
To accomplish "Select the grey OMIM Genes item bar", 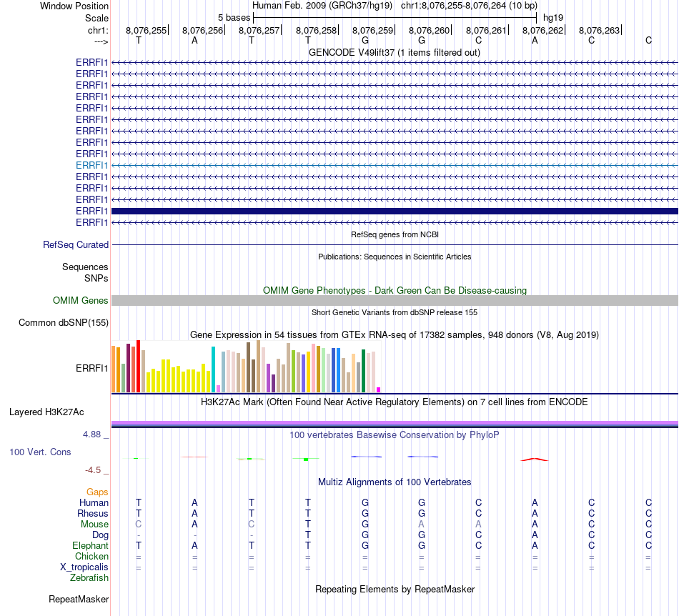I will click(395, 300).
